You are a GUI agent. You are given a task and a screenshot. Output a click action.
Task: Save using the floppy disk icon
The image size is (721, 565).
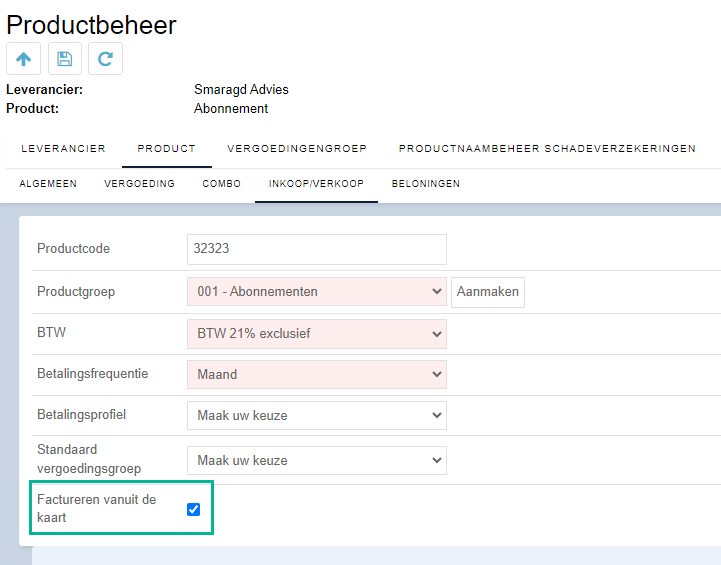coord(65,59)
